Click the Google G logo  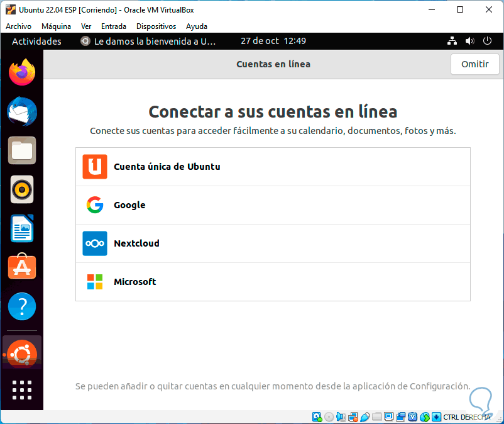pyautogui.click(x=95, y=205)
